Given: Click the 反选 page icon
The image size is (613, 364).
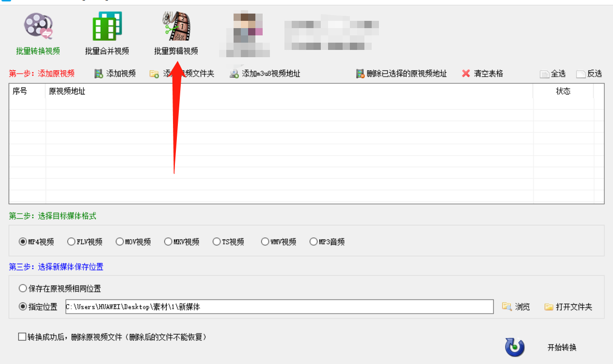Looking at the screenshot, I should (581, 74).
